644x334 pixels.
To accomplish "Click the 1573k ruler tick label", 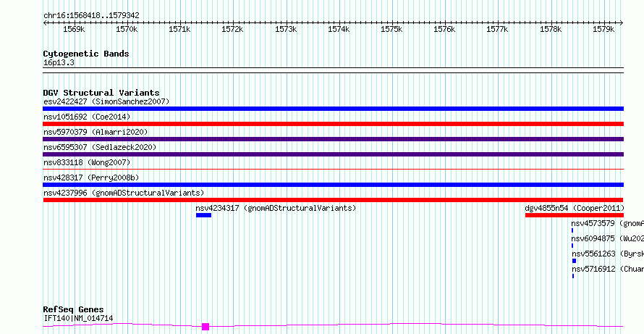I will [x=286, y=29].
